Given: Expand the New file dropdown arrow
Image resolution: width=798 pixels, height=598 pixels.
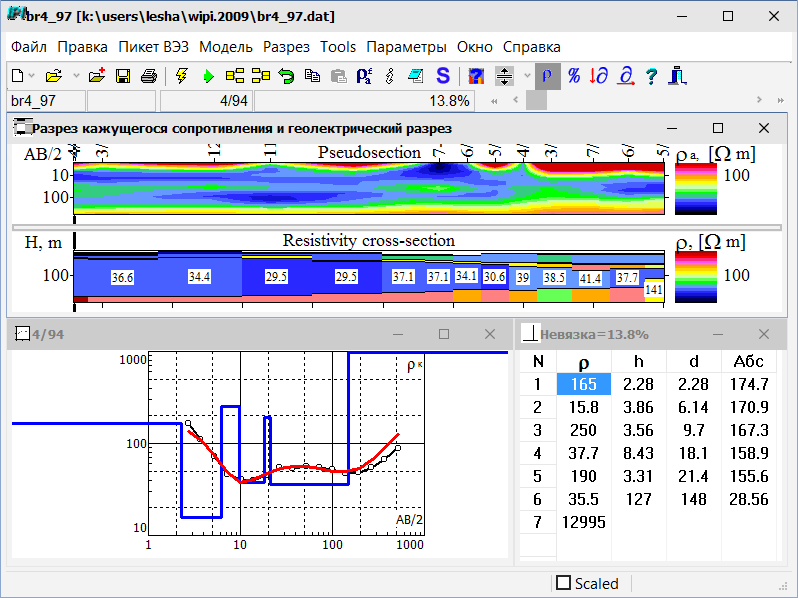Looking at the screenshot, I should coord(32,76).
